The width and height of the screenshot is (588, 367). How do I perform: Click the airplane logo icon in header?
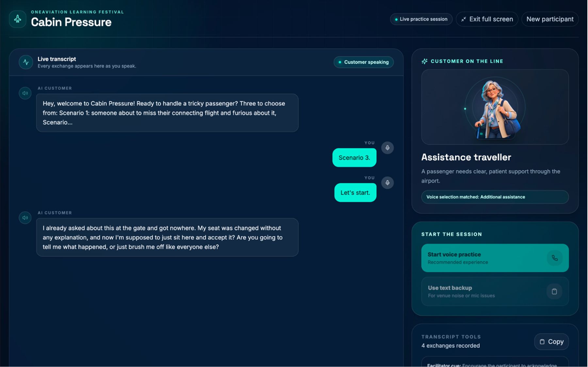[18, 19]
